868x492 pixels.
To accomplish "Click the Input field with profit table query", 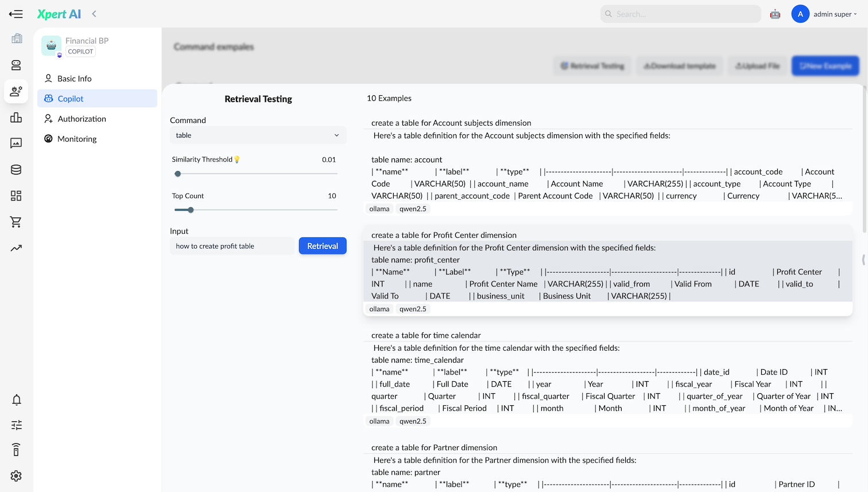I will coord(232,246).
